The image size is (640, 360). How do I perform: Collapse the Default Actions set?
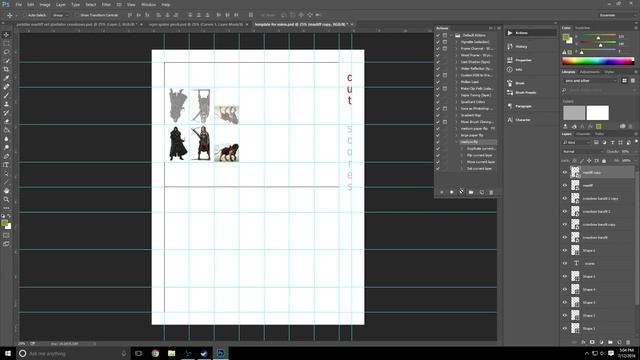(452, 36)
